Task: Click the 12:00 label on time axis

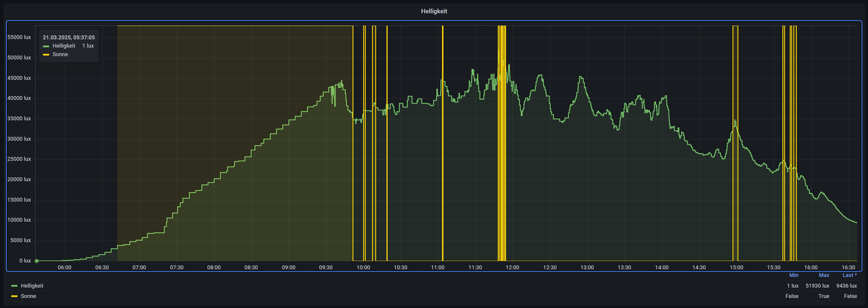Action: [512, 268]
